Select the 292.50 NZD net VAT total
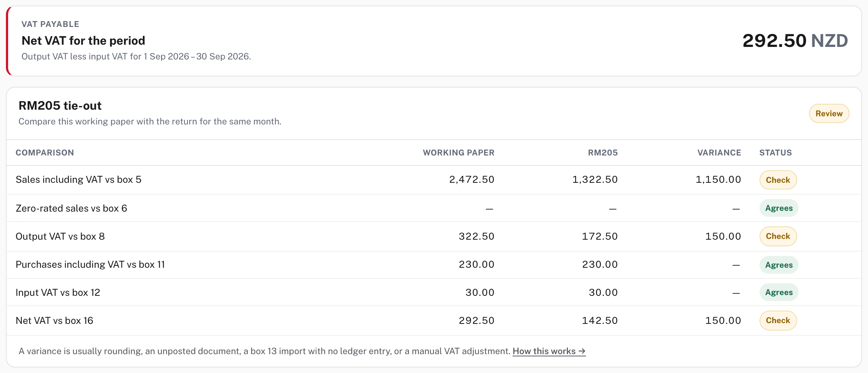The width and height of the screenshot is (868, 373). click(x=795, y=41)
